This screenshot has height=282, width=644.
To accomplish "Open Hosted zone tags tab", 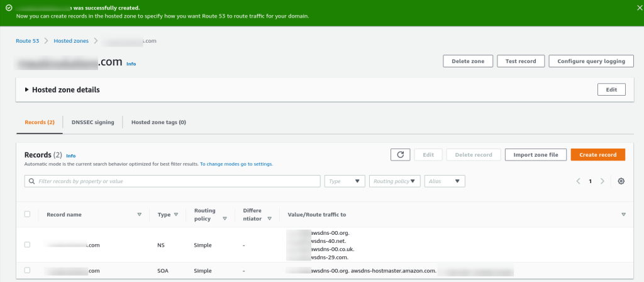I will (158, 122).
